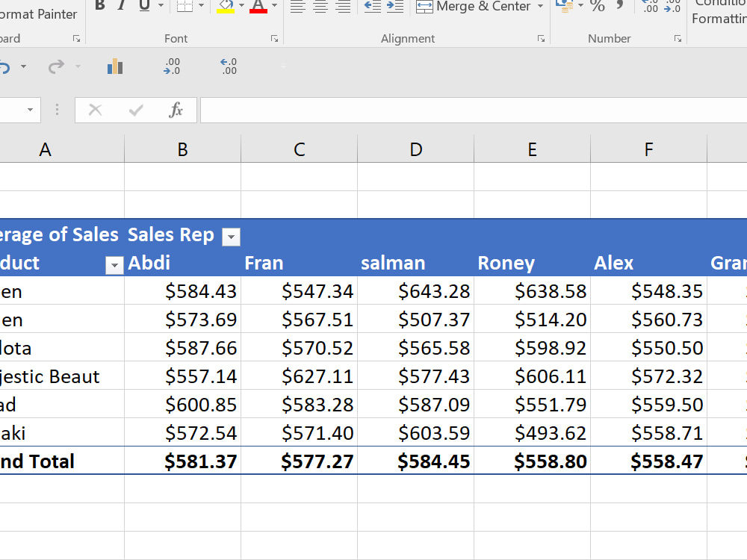This screenshot has height=560, width=747.
Task: Open borders dropdown arrow
Action: [201, 5]
